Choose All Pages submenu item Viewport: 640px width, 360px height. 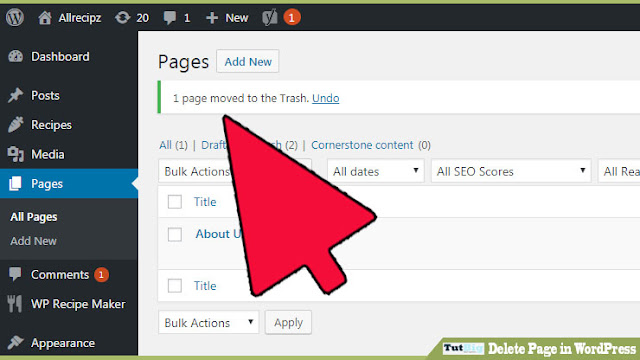pyautogui.click(x=34, y=217)
